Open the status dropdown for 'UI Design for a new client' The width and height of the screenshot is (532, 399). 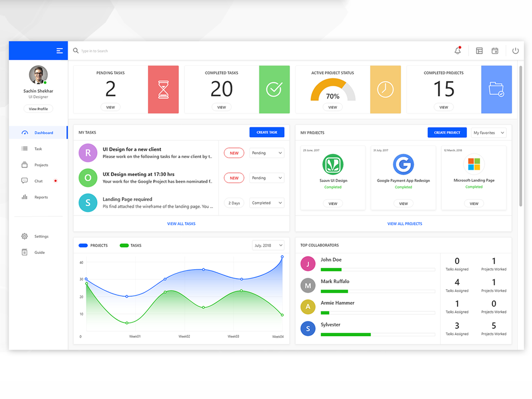(x=266, y=153)
